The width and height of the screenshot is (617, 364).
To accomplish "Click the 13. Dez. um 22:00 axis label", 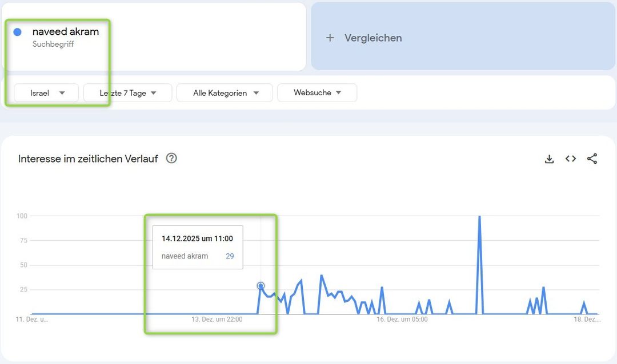I will [x=217, y=319].
